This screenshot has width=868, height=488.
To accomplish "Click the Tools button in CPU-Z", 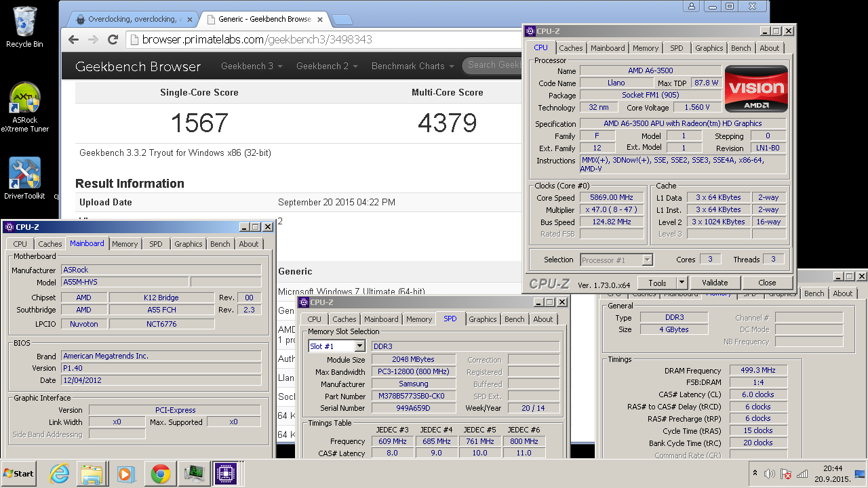I will (657, 283).
